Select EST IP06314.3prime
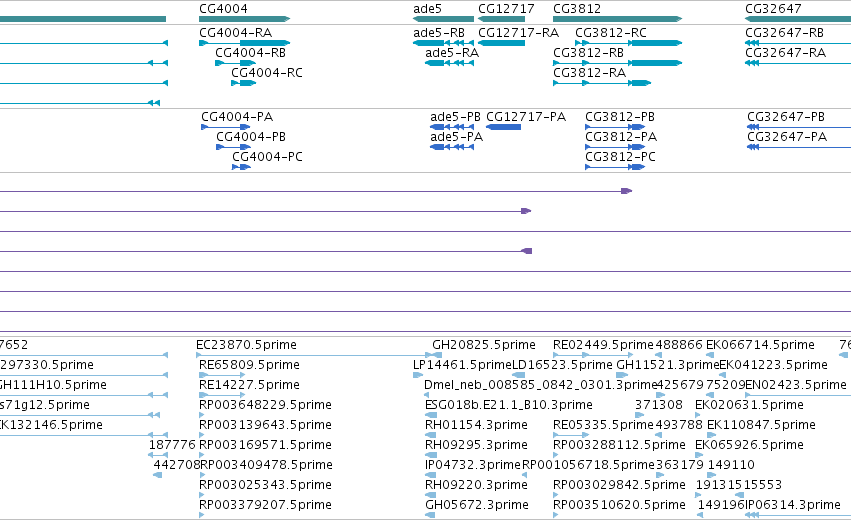The image size is (851, 520). pos(793,505)
